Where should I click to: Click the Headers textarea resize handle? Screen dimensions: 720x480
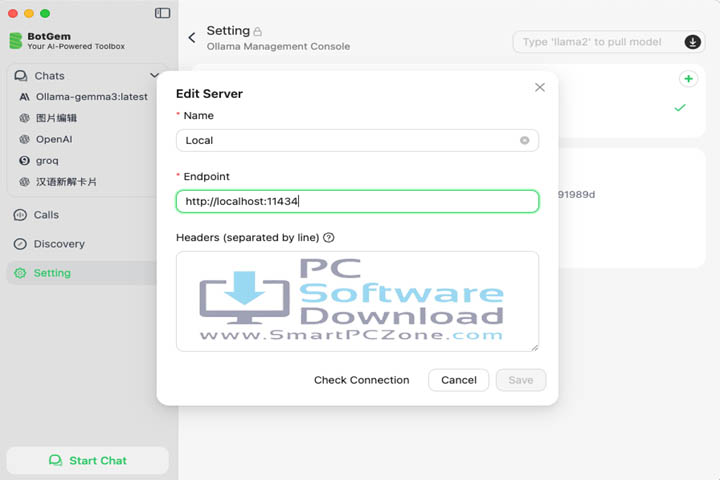[534, 348]
